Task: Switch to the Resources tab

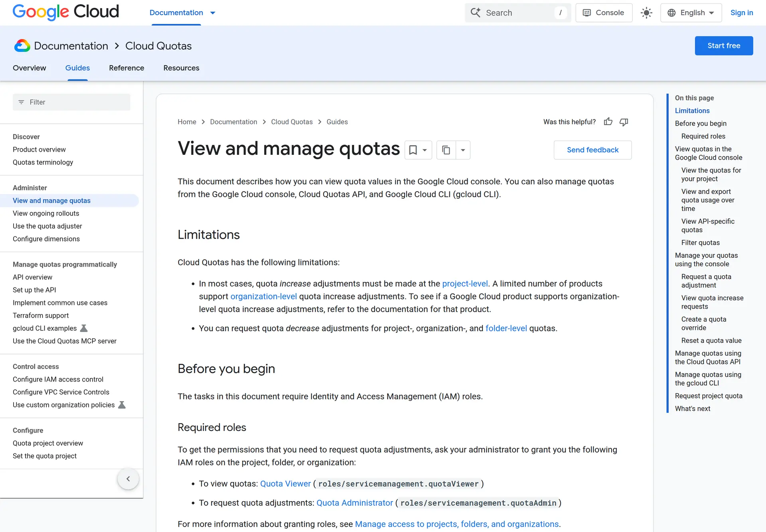Action: (x=181, y=68)
